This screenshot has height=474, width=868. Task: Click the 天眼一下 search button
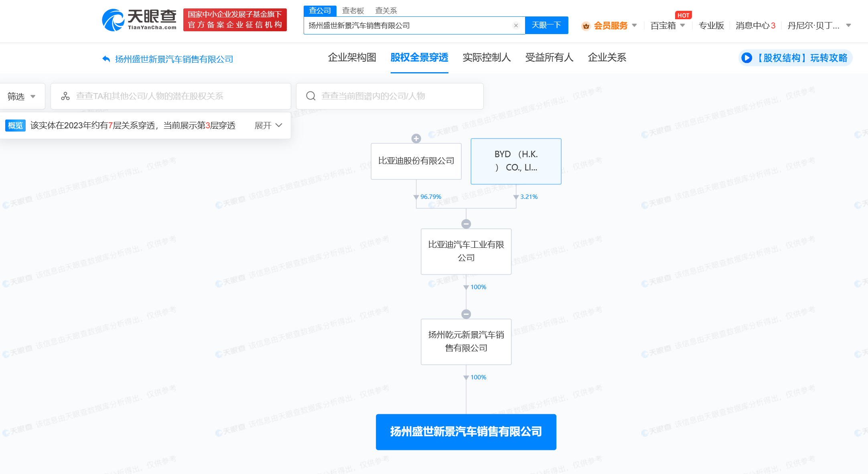point(546,25)
